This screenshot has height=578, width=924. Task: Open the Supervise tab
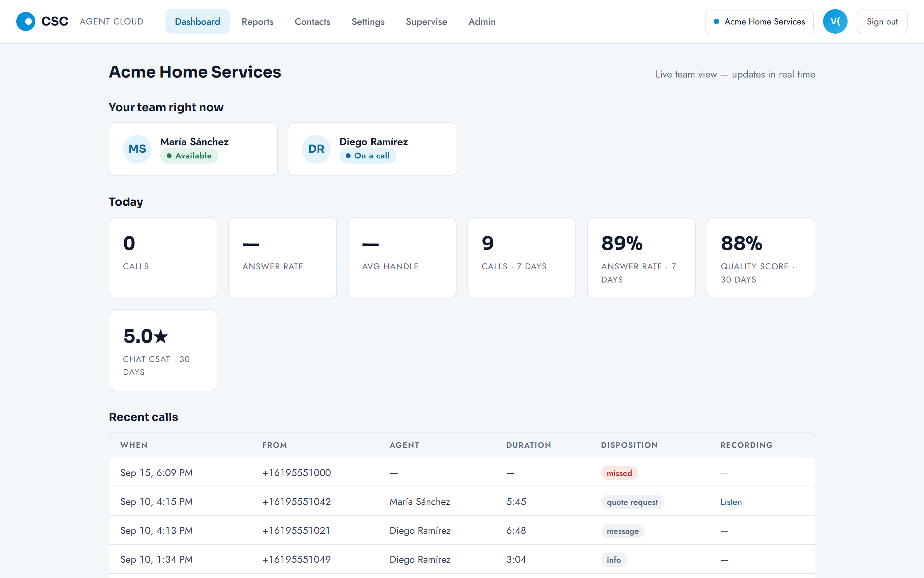pos(426,21)
